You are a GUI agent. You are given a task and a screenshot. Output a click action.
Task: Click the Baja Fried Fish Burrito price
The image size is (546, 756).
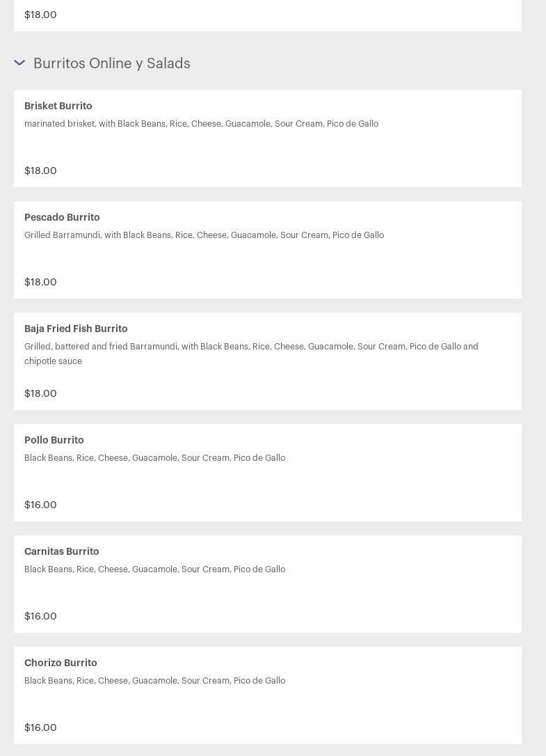tap(40, 393)
